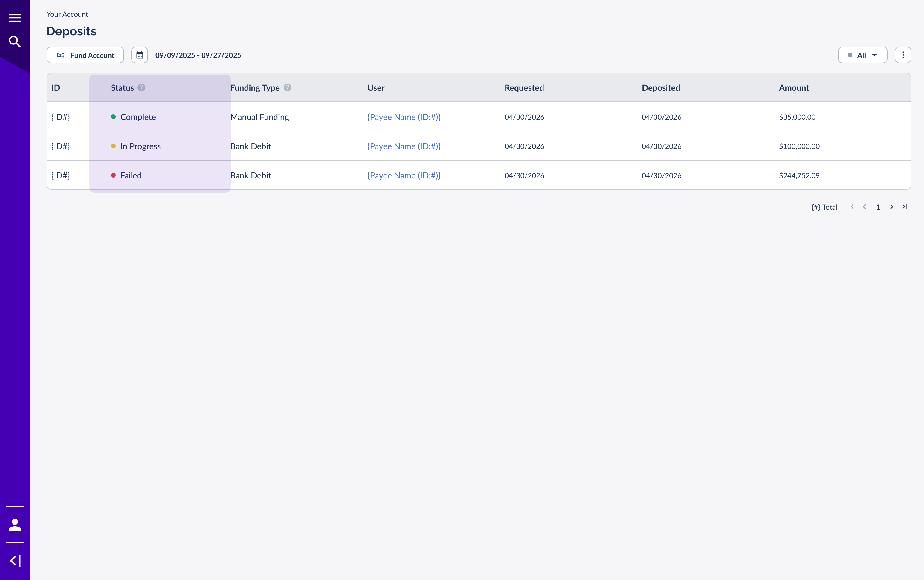Jump to the last page of results
This screenshot has width=924, height=580.
(x=905, y=207)
